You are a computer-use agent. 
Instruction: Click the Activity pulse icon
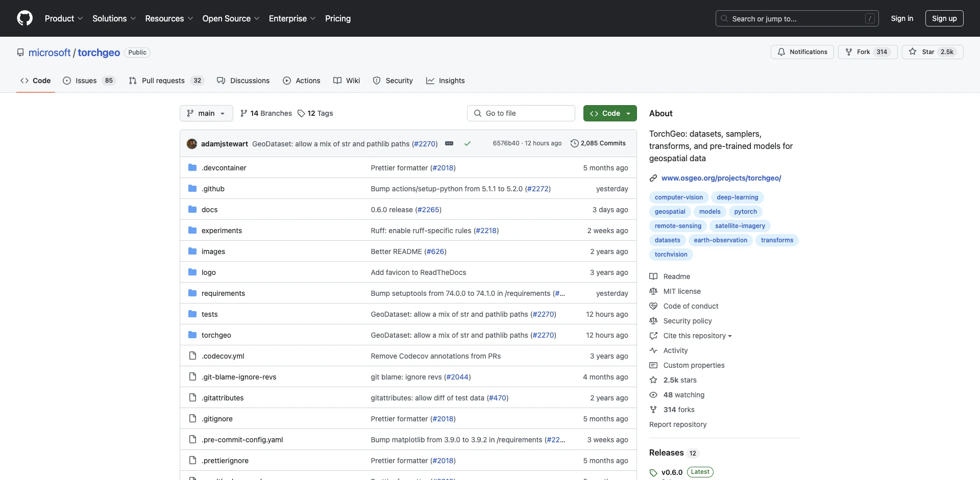point(653,350)
